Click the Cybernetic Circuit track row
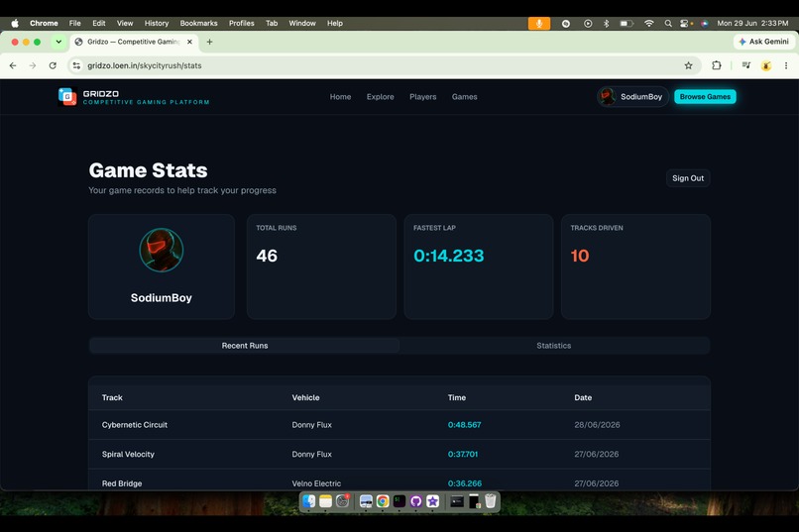The image size is (799, 532). point(399,425)
